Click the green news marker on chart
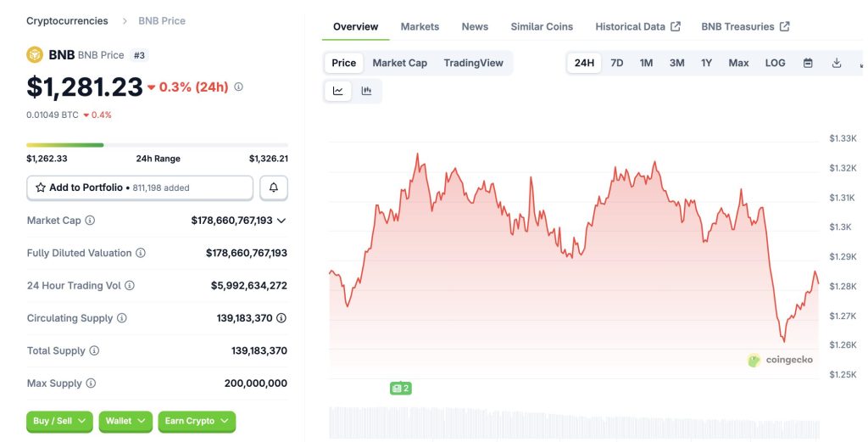The width and height of the screenshot is (868, 442). click(400, 388)
